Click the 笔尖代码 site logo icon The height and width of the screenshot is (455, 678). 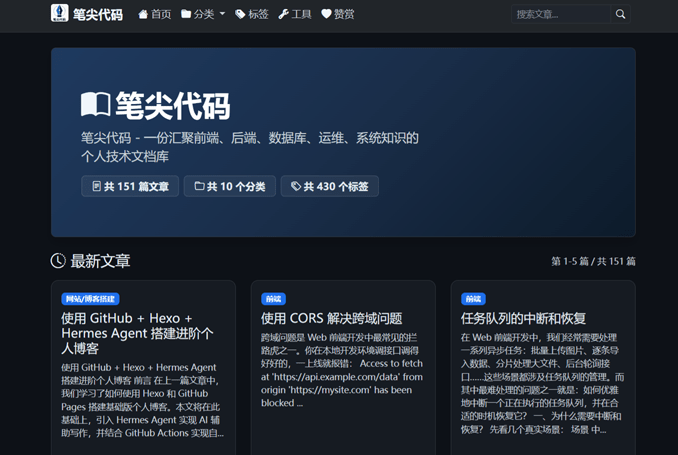[x=60, y=13]
